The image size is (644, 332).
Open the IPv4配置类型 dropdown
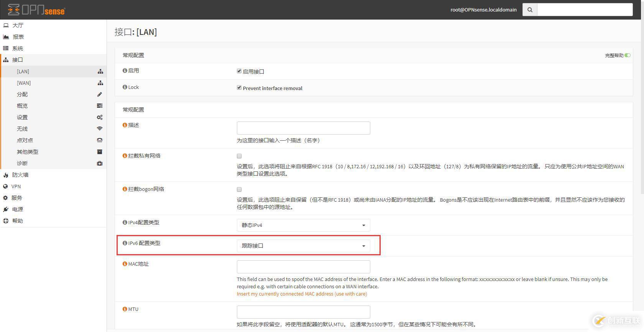click(x=303, y=225)
